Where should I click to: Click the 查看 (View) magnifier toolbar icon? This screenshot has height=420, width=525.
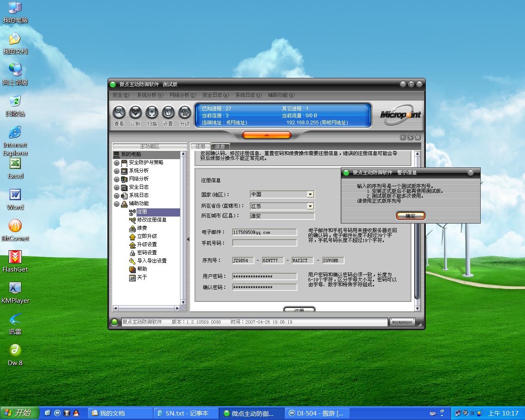point(119,112)
